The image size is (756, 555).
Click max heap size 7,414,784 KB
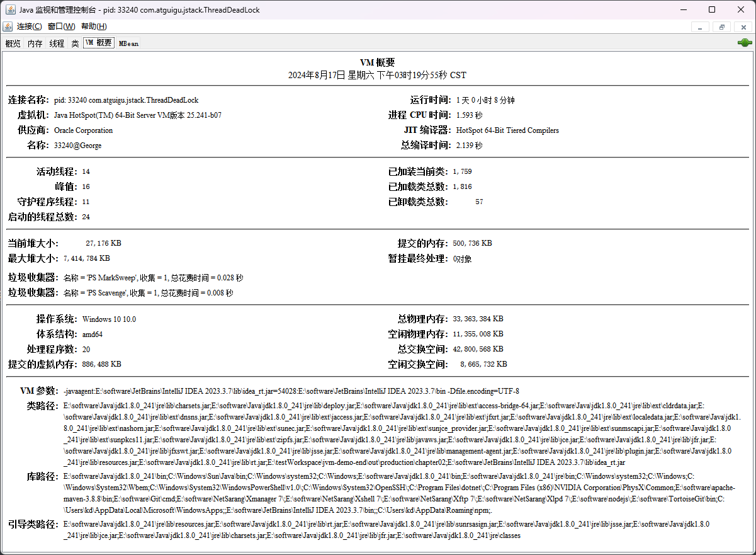87,258
